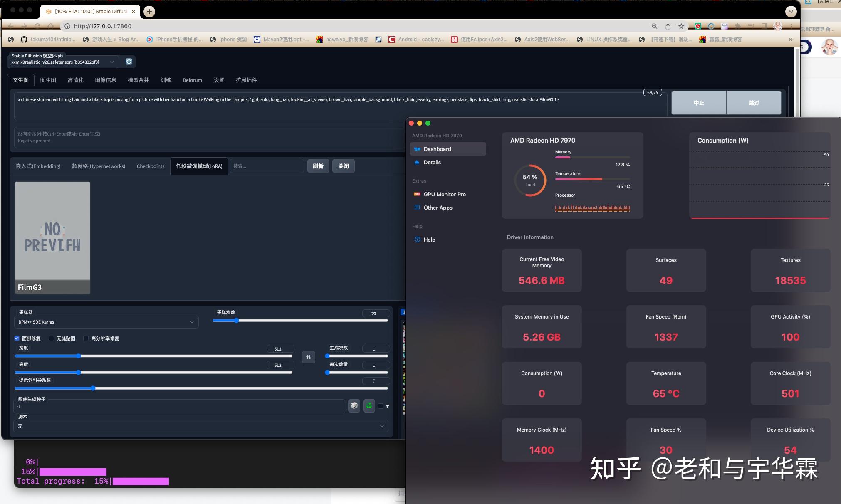Open the 扩展插件 tab
The width and height of the screenshot is (841, 504).
click(246, 80)
